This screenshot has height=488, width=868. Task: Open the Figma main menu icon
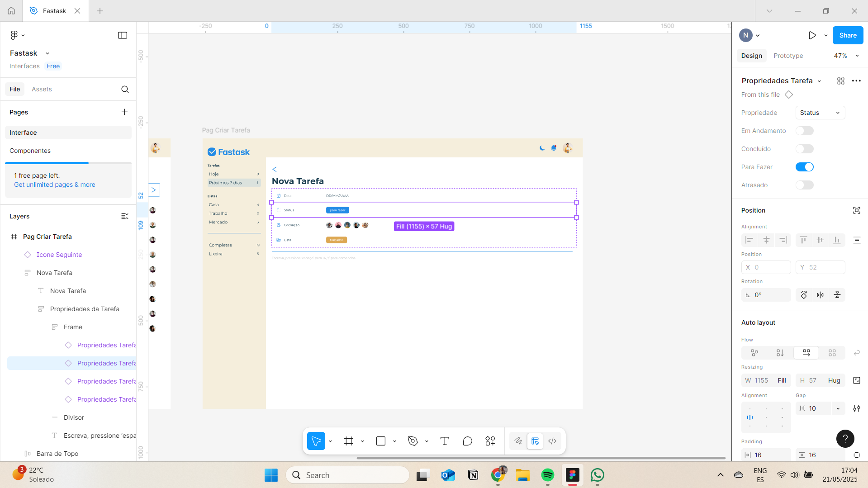17,35
